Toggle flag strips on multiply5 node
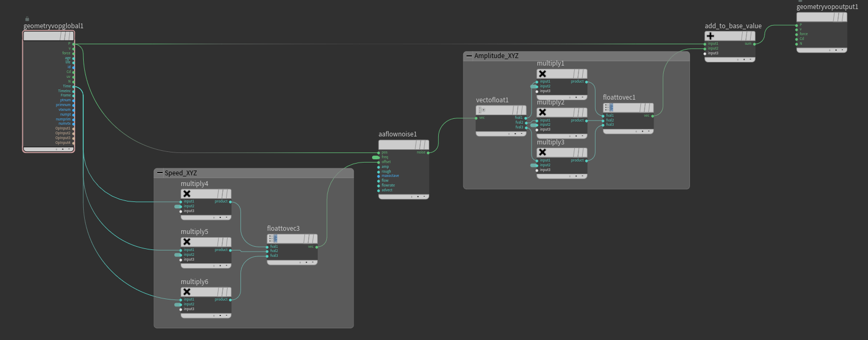 pos(224,241)
